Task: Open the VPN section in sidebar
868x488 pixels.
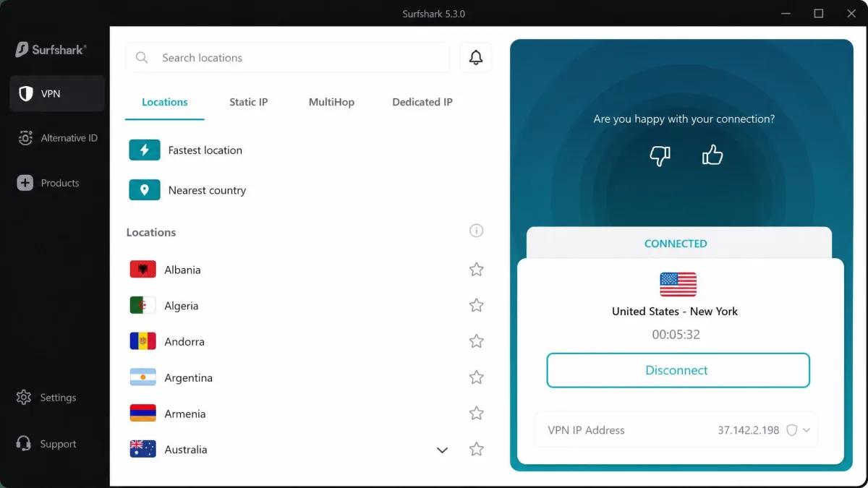Action: [x=57, y=94]
